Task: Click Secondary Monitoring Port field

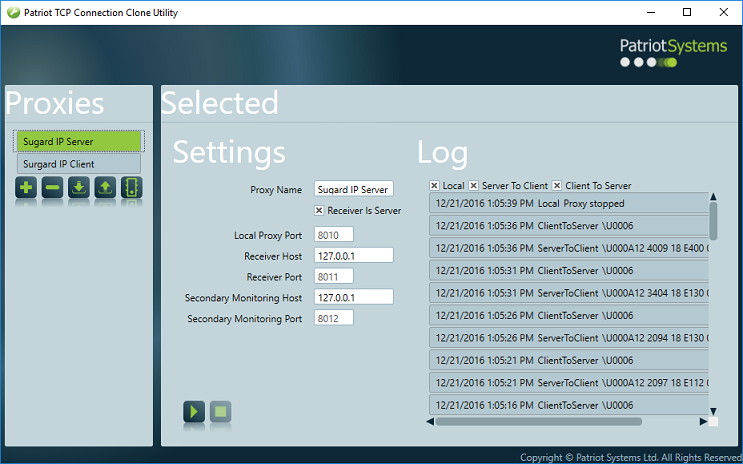Action: 334,318
